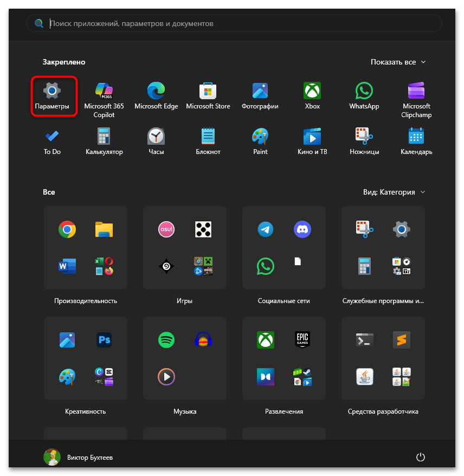Launch Photoshop in Креативность folder
This screenshot has width=464, height=476.
(104, 340)
